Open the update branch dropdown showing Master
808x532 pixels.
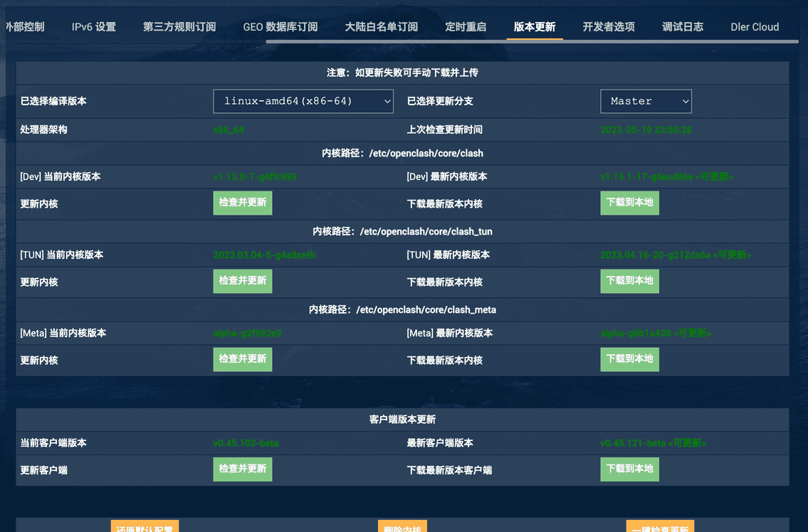coord(646,101)
